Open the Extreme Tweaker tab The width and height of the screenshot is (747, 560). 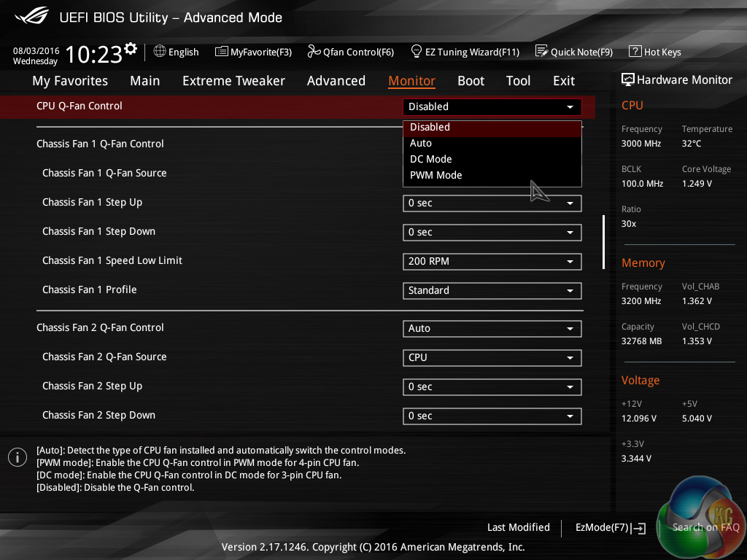tap(233, 81)
